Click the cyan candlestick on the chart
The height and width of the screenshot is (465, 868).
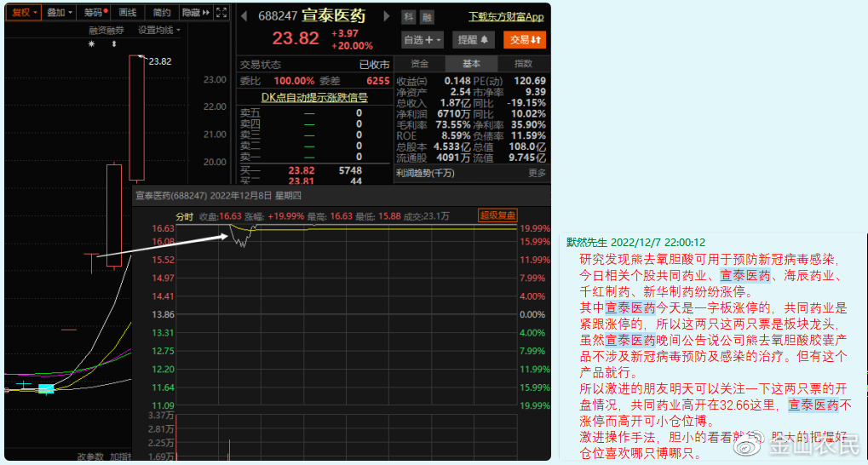[47, 389]
